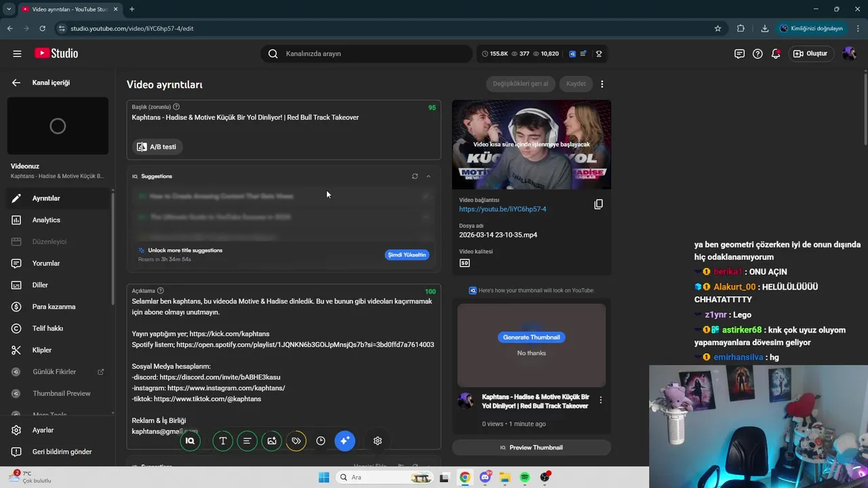Screen dimensions: 868x488
Task: Open Ayarlar settings in sidebar
Action: (57, 430)
